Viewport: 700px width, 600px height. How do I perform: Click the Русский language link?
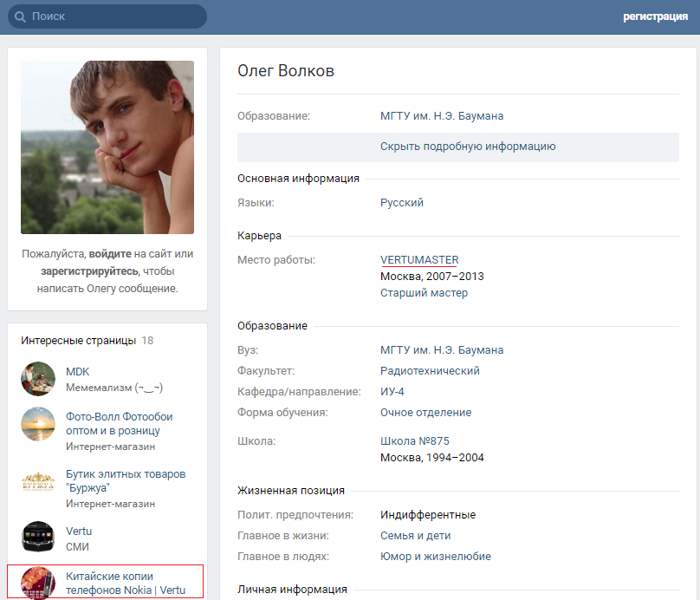coord(402,203)
